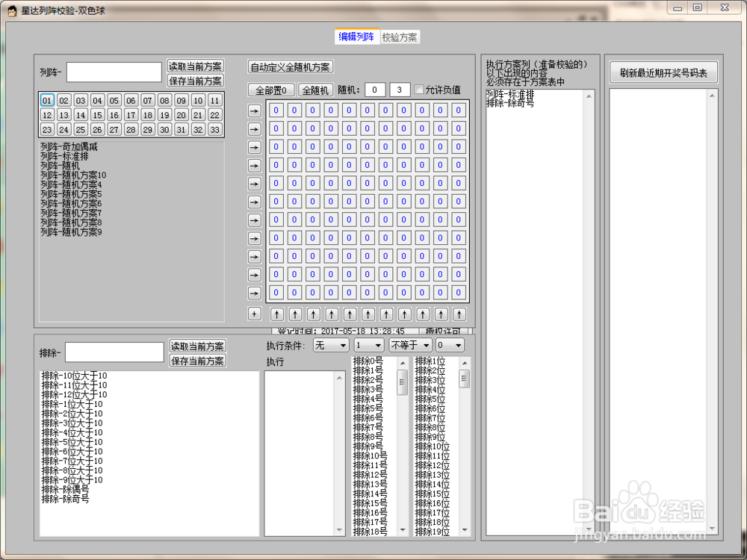Toggle number ball 23
This screenshot has height=560, width=747.
click(x=46, y=129)
